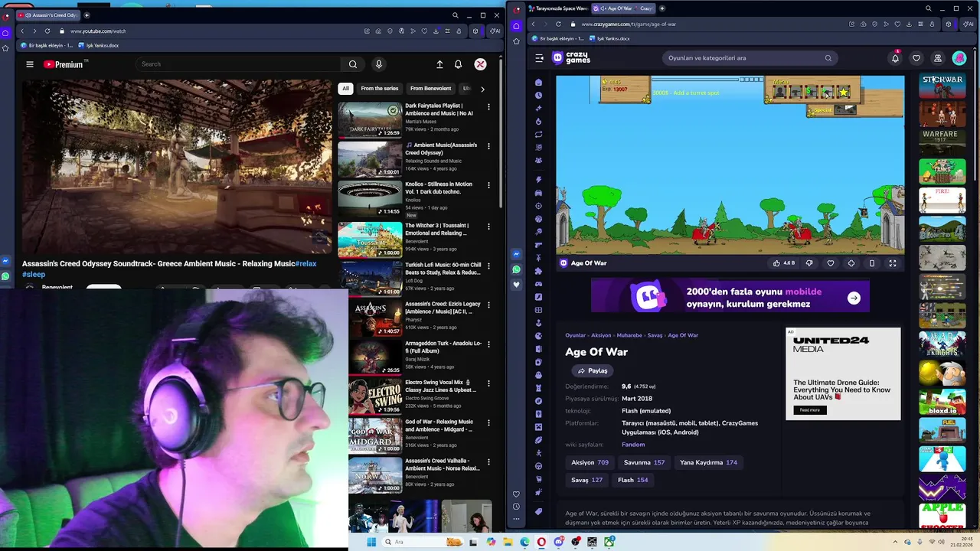Toggle the CrazyGames sidebar menu icon
980x551 pixels.
(539, 58)
